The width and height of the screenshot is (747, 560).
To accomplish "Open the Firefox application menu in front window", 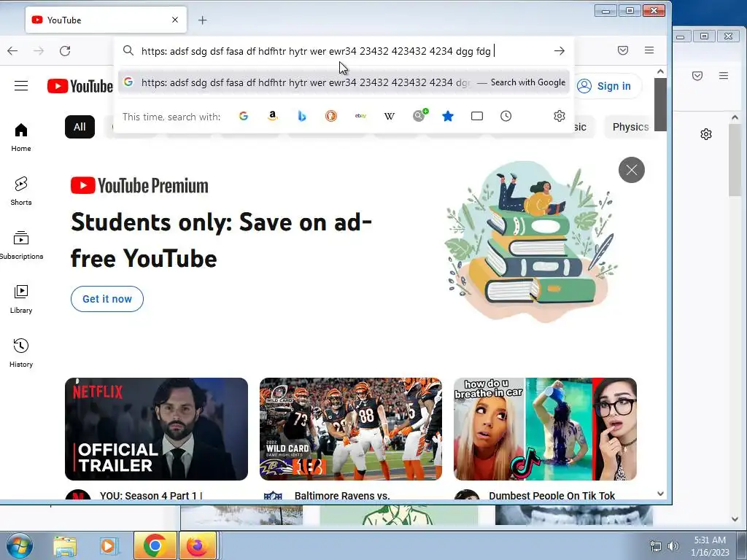I will pos(649,50).
